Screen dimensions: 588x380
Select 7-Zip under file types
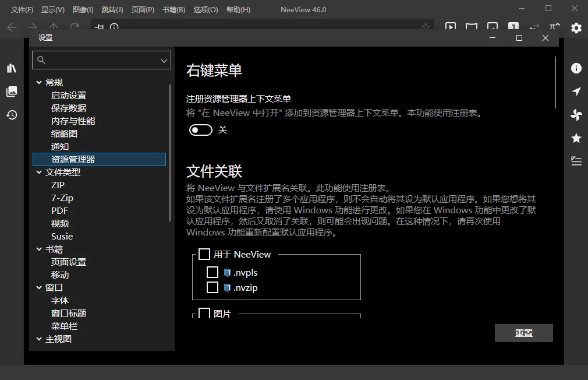(x=62, y=198)
